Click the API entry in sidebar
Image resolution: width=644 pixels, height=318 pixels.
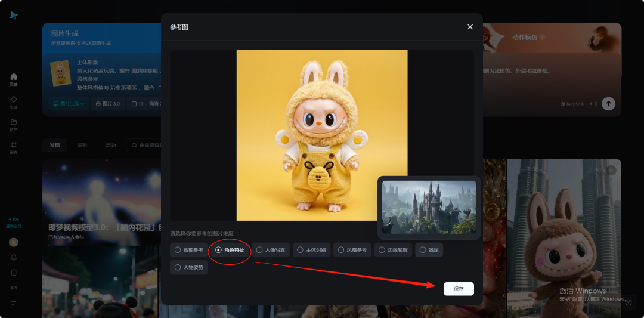click(14, 288)
